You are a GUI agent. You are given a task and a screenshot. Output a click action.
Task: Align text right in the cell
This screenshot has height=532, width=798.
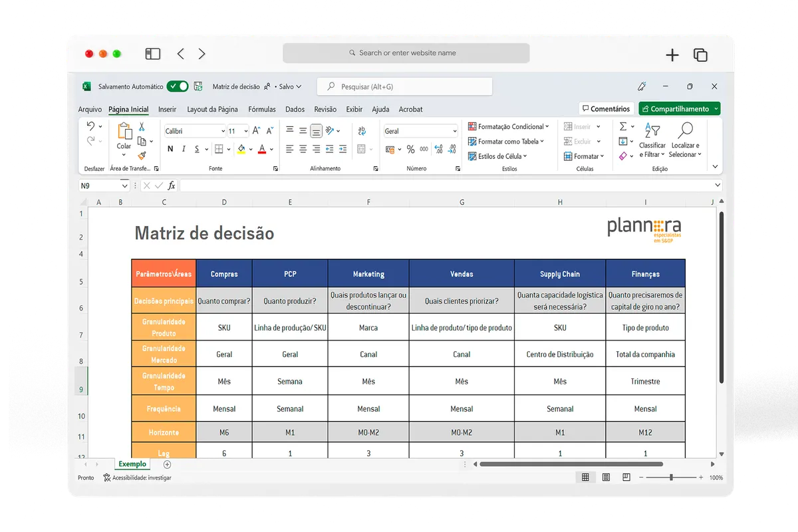[x=316, y=149]
